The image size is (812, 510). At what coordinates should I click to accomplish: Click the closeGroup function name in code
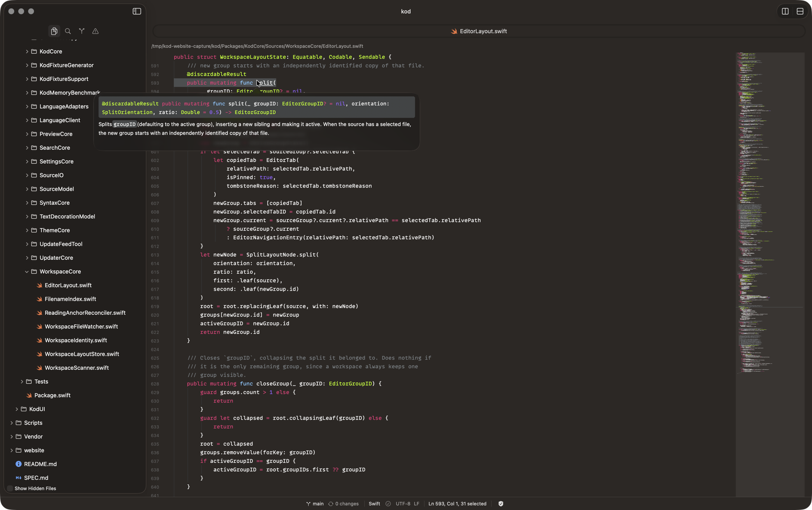[273, 384]
